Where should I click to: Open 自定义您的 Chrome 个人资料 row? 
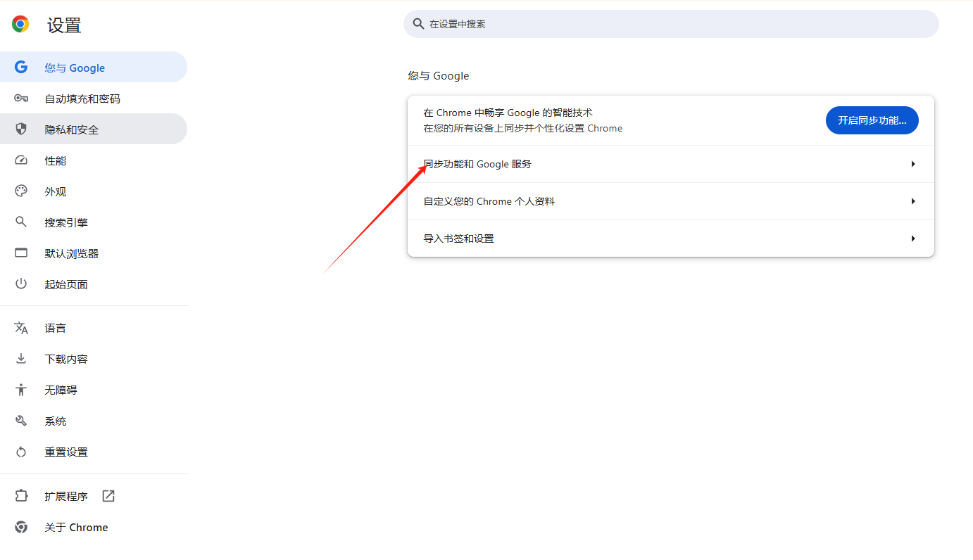click(671, 201)
